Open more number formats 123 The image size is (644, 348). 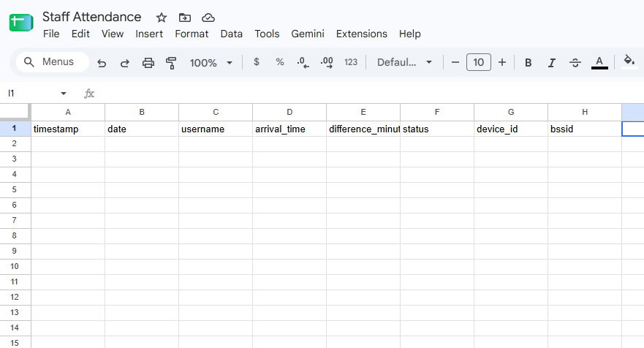[x=351, y=62]
